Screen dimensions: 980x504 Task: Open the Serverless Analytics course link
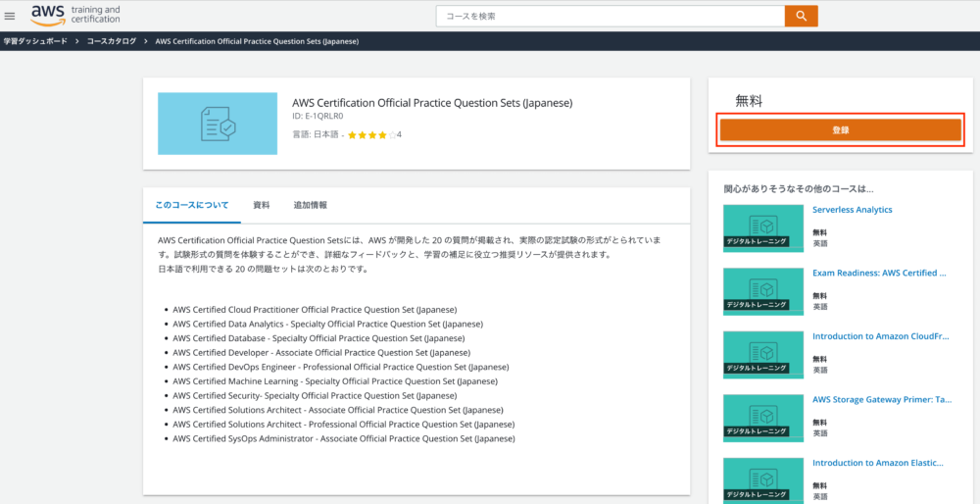point(852,210)
